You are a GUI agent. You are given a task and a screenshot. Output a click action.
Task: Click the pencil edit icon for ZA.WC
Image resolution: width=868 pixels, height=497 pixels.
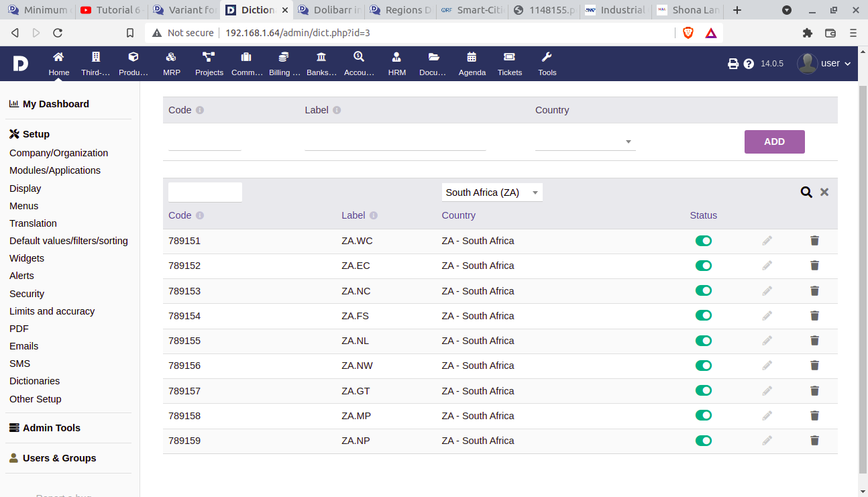(767, 241)
